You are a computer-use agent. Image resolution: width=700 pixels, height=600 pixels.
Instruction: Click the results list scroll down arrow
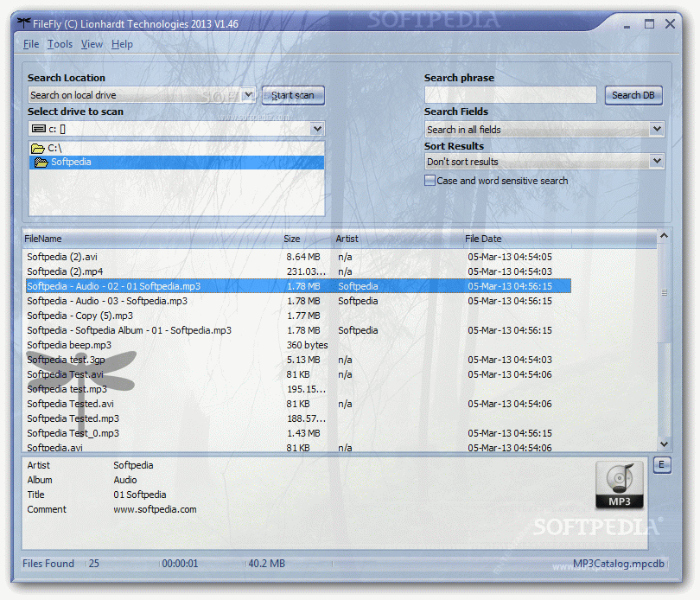pos(664,444)
